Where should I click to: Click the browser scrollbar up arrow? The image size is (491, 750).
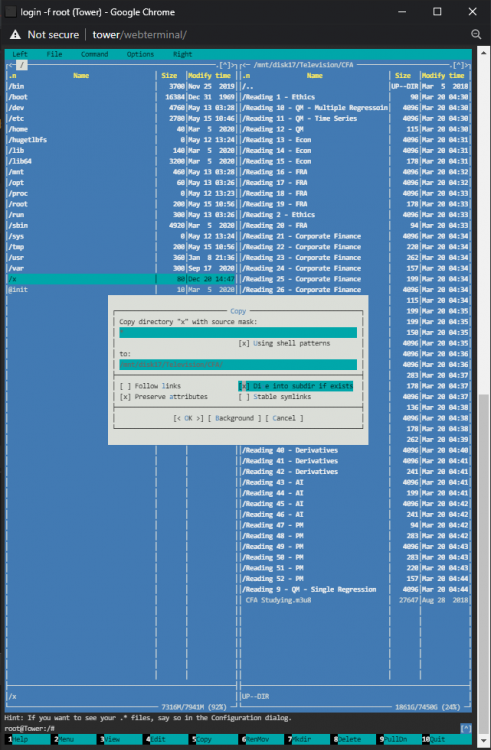tap(484, 53)
